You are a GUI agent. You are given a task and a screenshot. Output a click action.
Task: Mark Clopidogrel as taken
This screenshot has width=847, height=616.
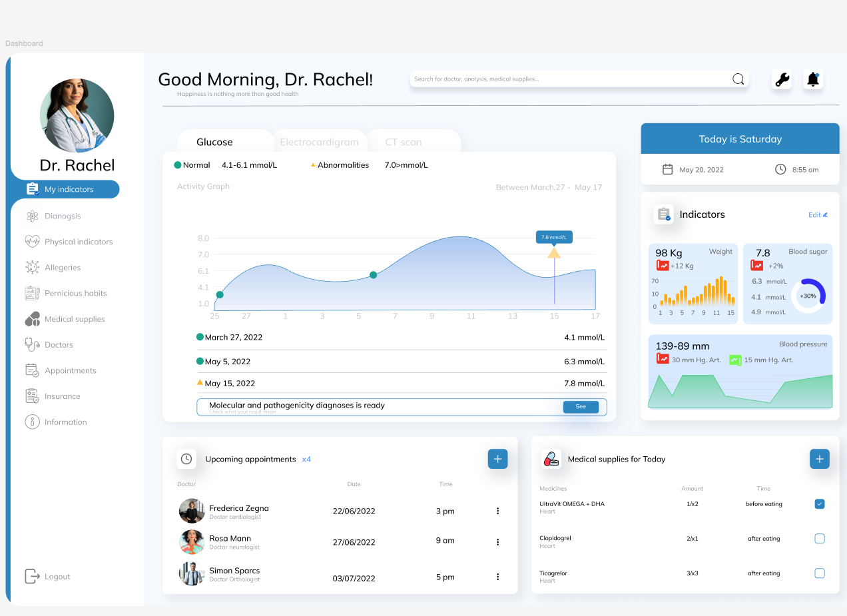(x=820, y=539)
